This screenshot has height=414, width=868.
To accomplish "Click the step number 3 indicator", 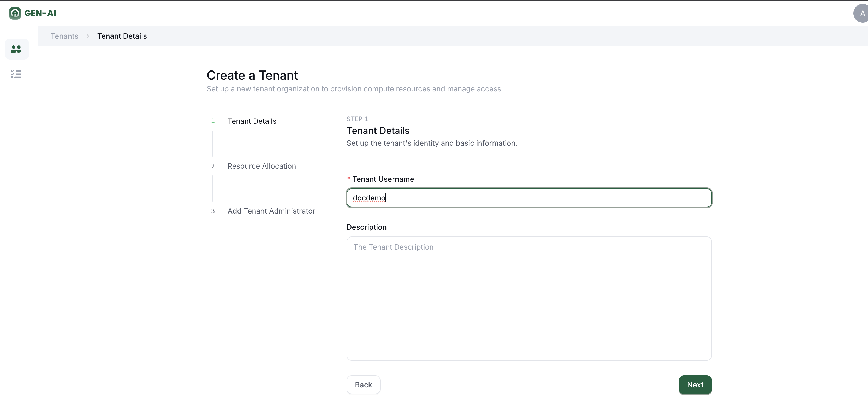I will [x=213, y=211].
